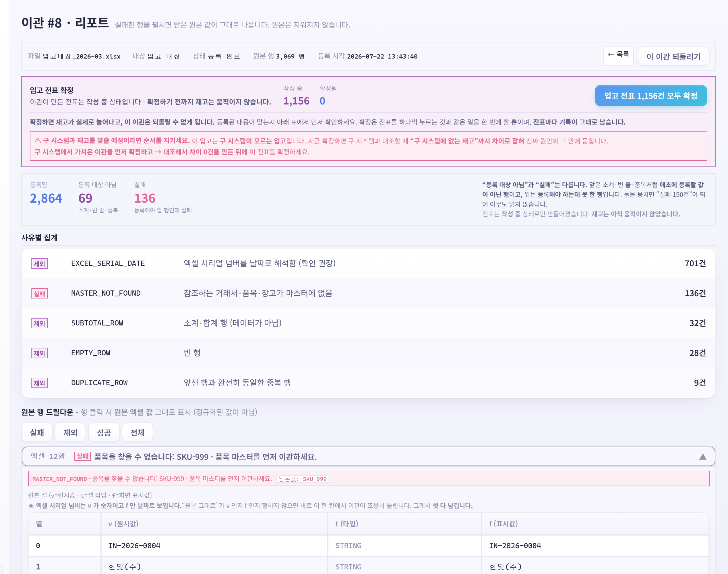This screenshot has height=574, width=728.
Task: Click the 이 이관 되돌리기 button
Action: [673, 56]
